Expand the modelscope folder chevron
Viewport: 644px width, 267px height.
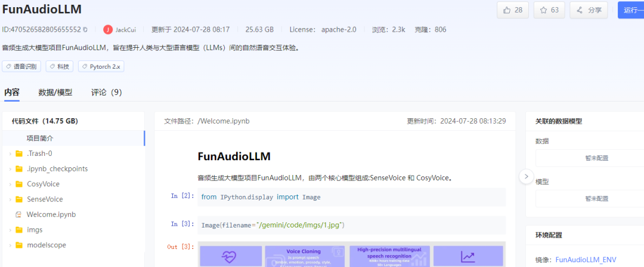(10, 245)
